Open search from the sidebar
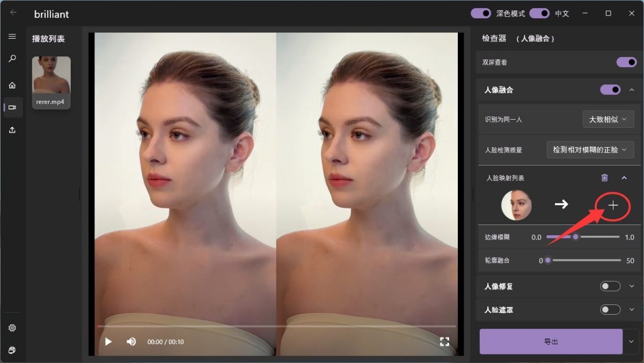 pos(12,59)
